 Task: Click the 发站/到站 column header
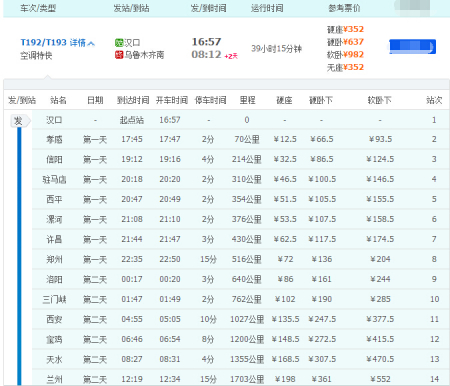click(x=131, y=8)
